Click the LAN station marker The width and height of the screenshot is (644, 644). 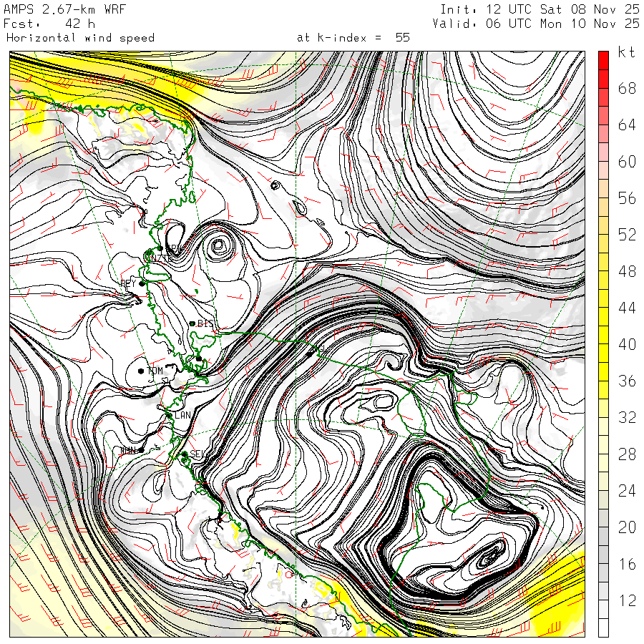(x=169, y=415)
